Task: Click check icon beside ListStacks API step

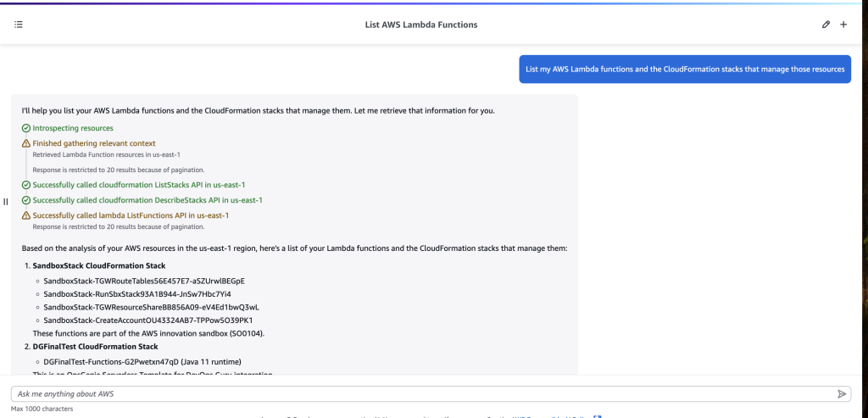Action: (26, 185)
